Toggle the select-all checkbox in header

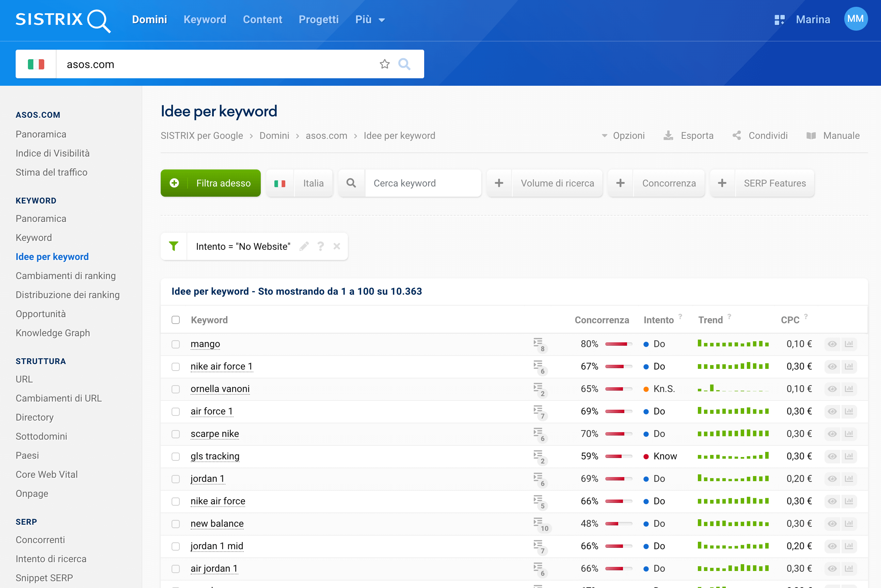[x=175, y=320]
